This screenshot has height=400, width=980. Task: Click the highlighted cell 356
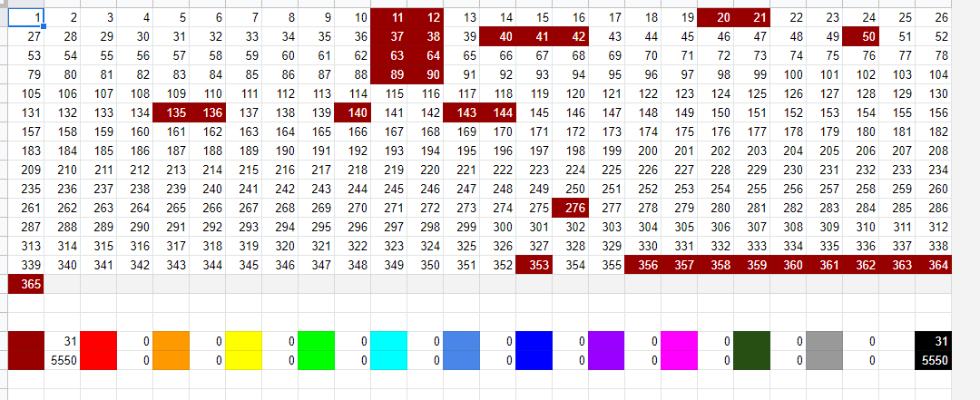642,266
